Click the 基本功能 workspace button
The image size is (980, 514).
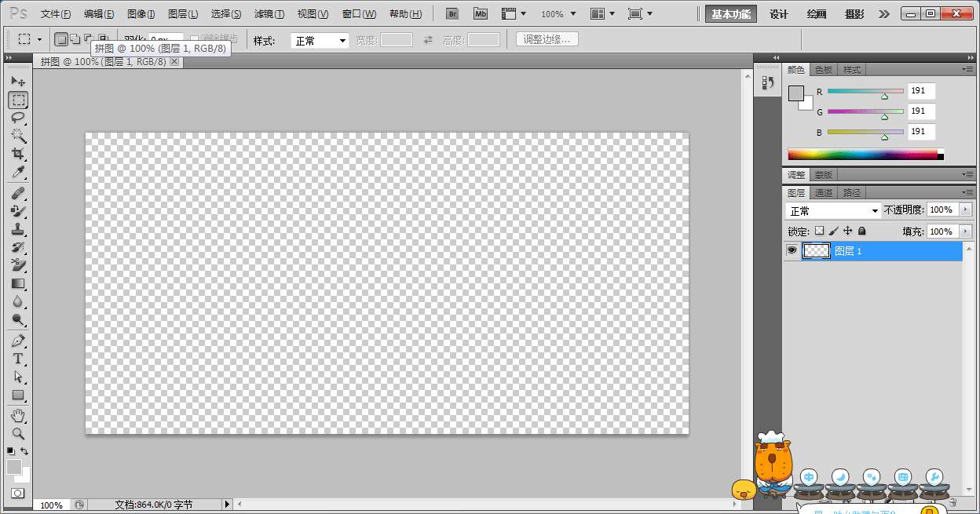(731, 14)
